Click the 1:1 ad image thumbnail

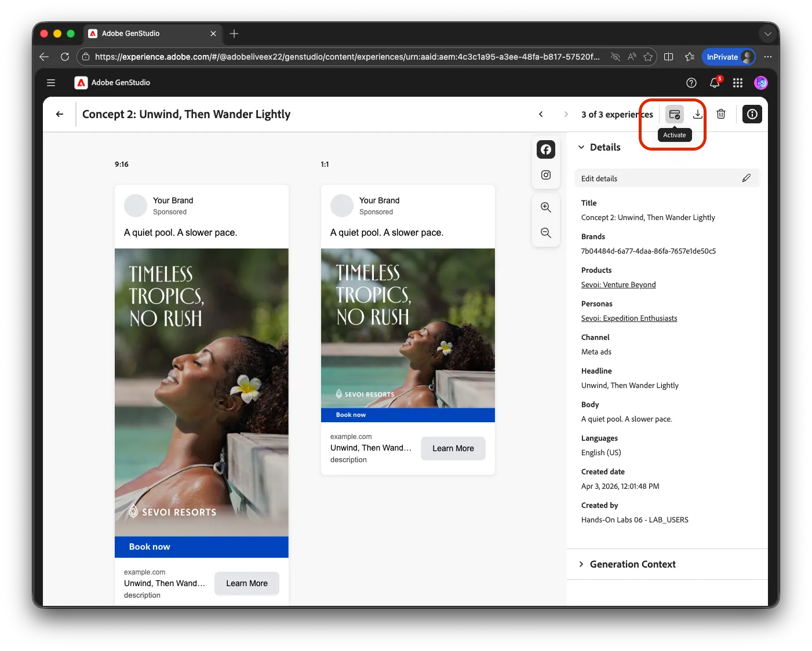point(408,335)
